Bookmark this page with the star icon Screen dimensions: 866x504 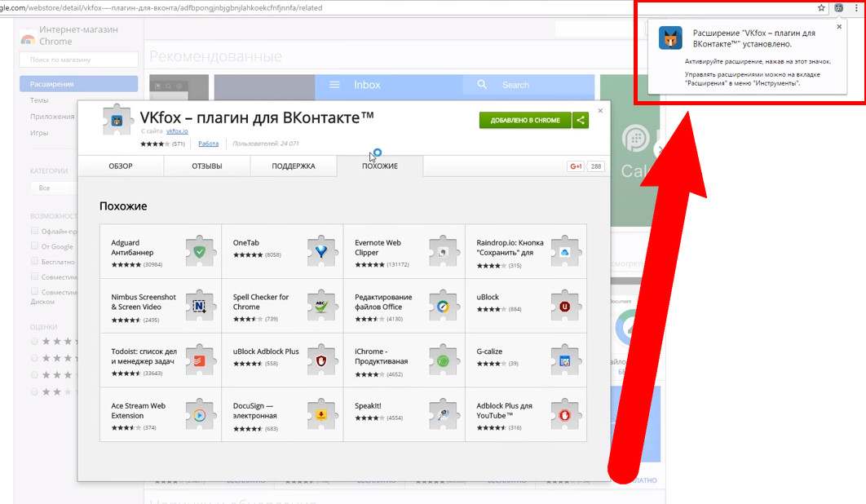[x=821, y=7]
